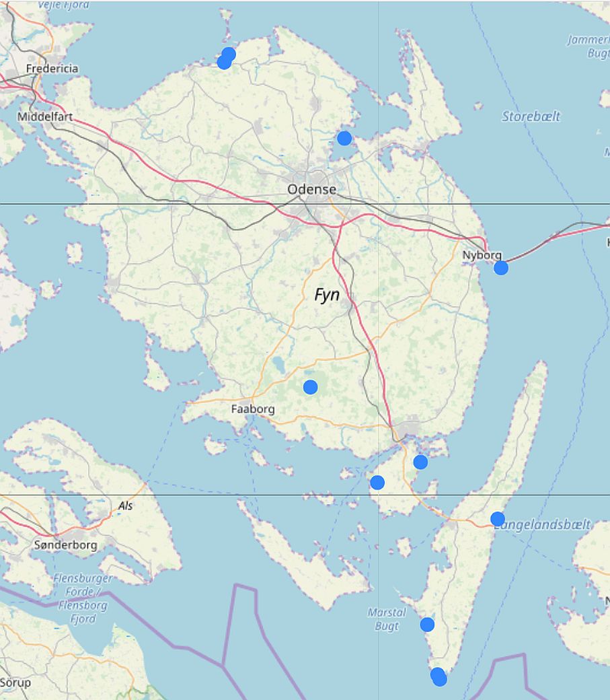Screen dimensions: 610x700
Task: Click the marker on Tåsinge's northeast coast
Action: [420, 462]
